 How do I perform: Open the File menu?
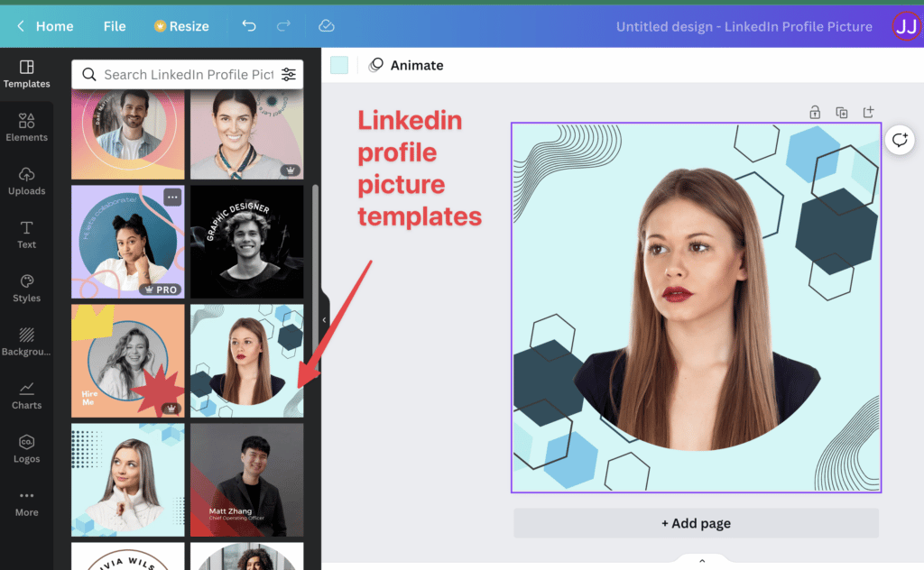click(x=115, y=26)
